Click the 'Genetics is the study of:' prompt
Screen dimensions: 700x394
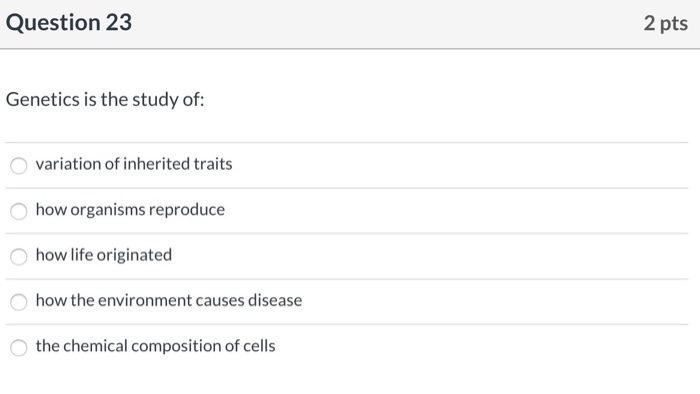point(105,100)
